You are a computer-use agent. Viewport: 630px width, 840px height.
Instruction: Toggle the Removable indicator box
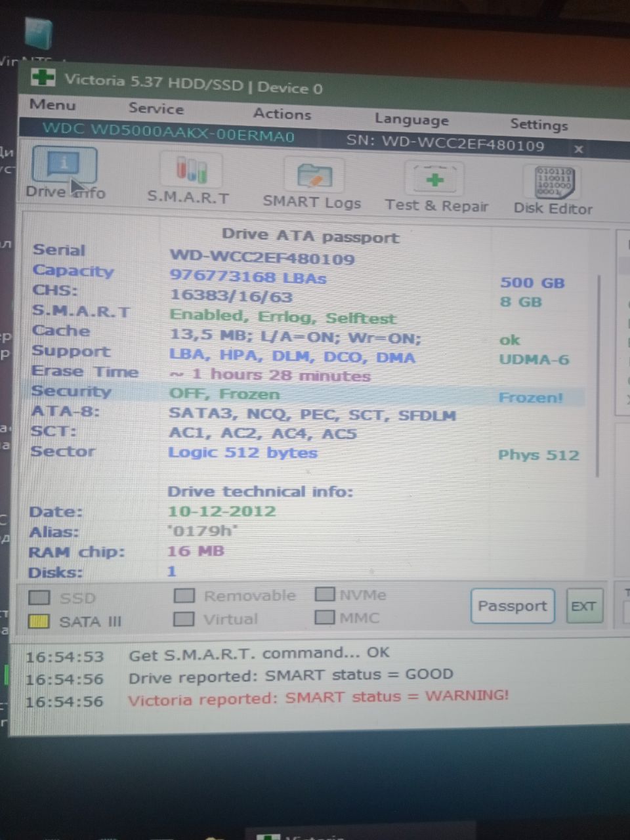[x=184, y=595]
